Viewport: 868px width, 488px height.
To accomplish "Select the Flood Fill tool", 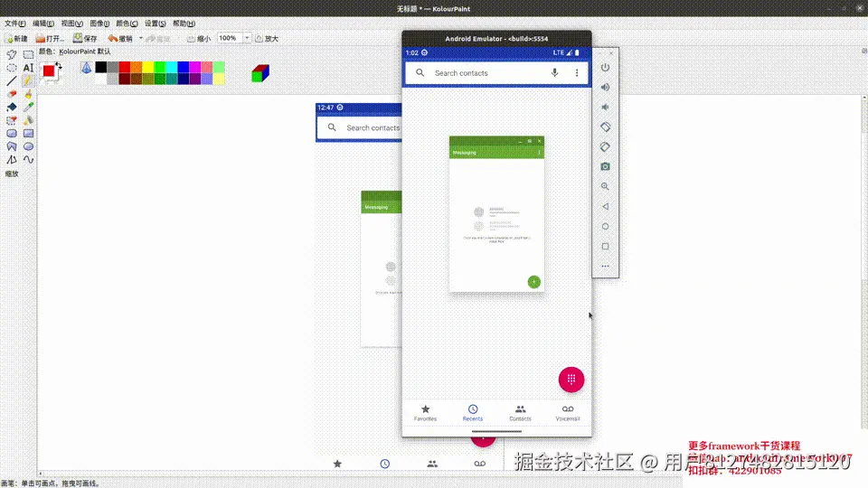I will [12, 108].
